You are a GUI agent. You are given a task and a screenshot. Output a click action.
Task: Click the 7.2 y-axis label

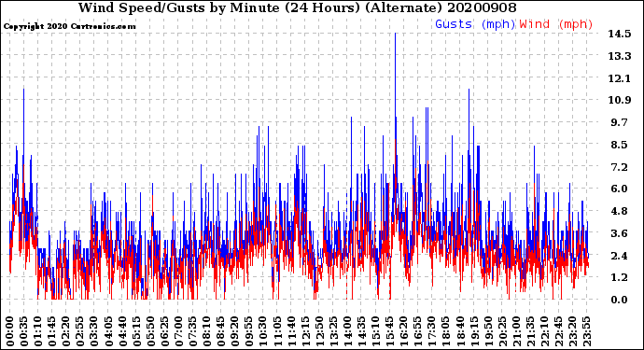tap(620, 167)
